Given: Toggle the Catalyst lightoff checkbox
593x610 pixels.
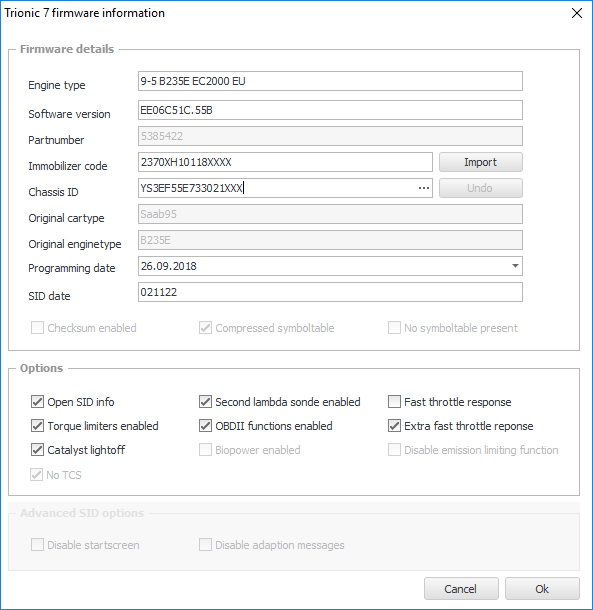Looking at the screenshot, I should pyautogui.click(x=37, y=450).
